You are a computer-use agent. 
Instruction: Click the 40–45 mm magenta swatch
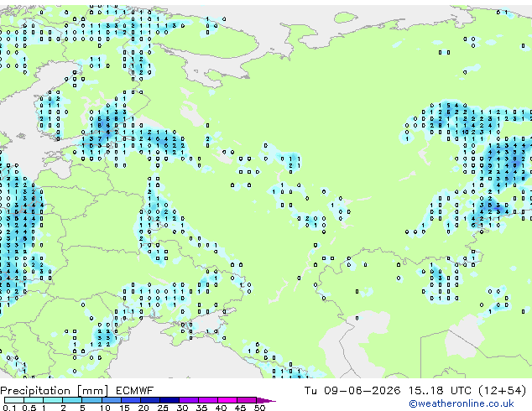(x=227, y=400)
